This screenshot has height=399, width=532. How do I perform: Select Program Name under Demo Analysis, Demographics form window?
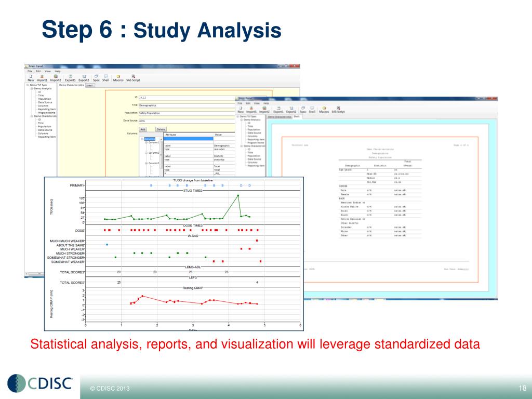47,113
